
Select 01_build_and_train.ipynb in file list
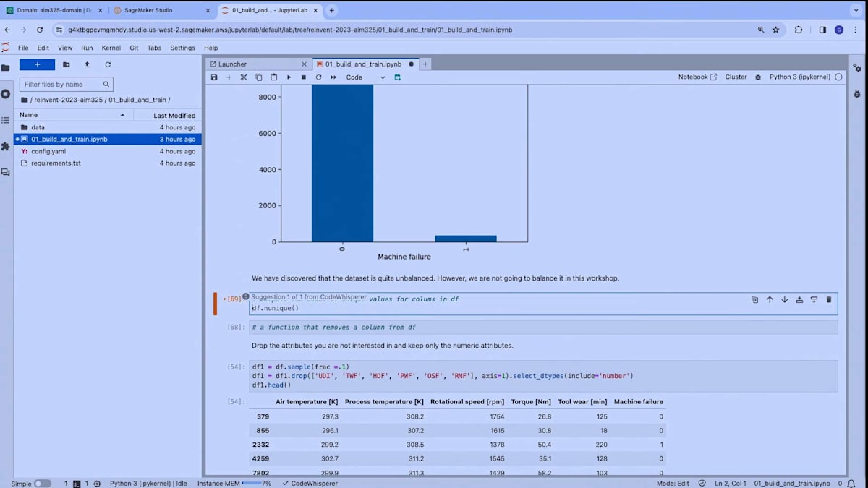[x=108, y=139]
